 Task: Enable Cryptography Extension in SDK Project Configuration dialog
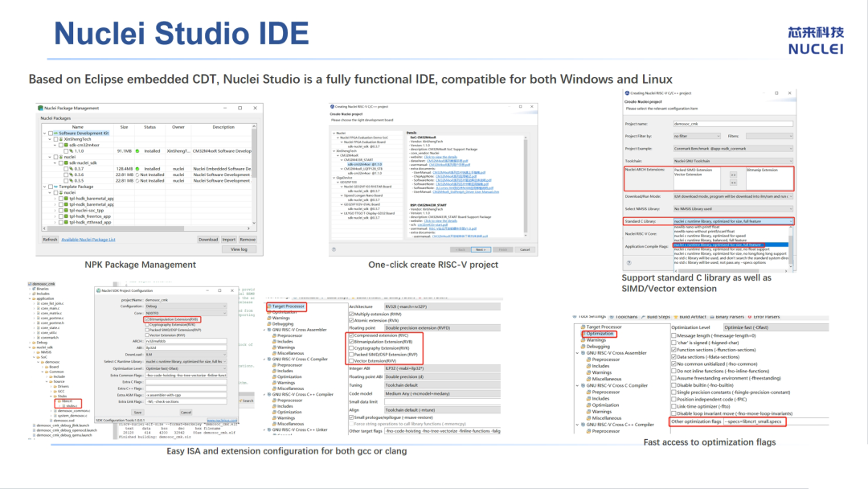tap(147, 325)
